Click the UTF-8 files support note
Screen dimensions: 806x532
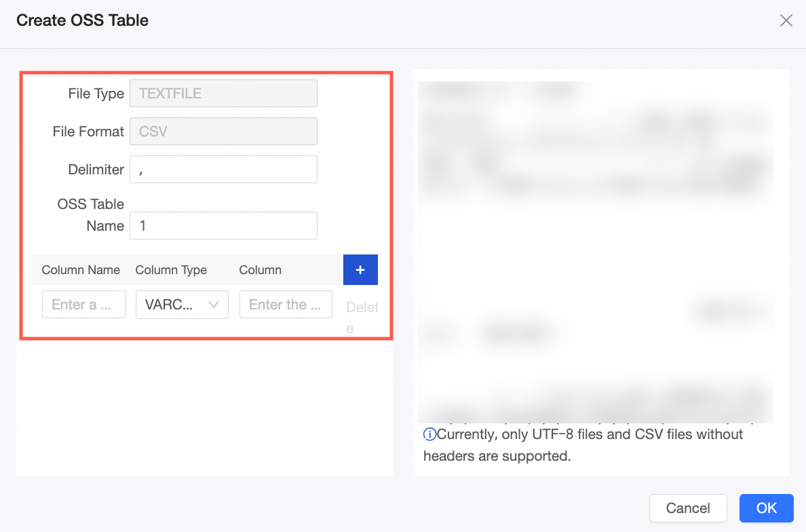[583, 445]
